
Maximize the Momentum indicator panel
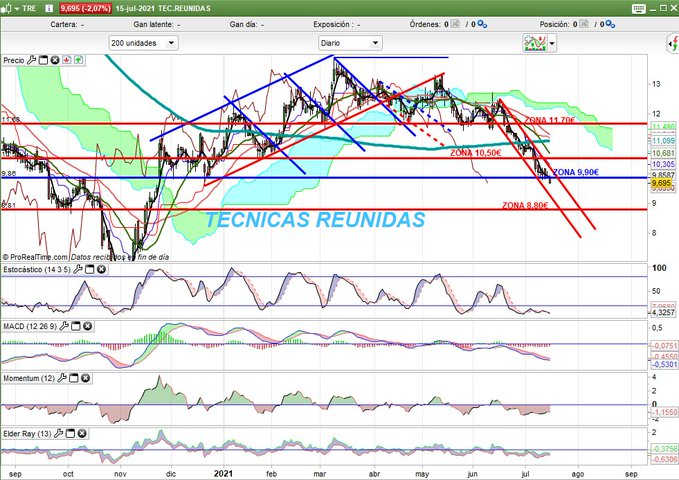click(74, 378)
